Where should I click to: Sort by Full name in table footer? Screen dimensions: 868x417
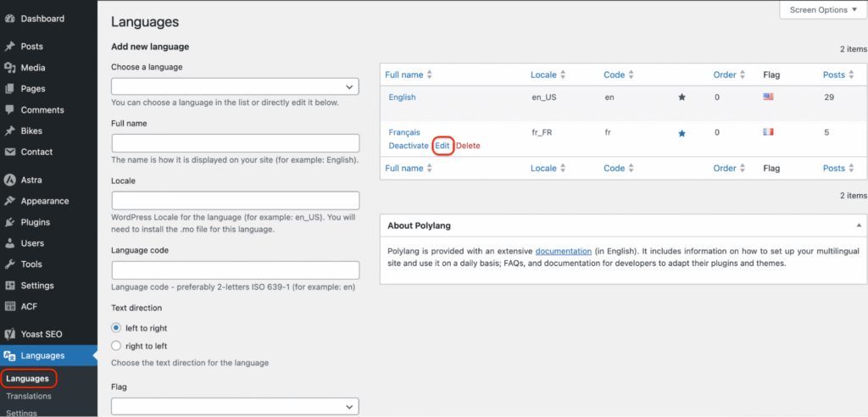(x=409, y=169)
